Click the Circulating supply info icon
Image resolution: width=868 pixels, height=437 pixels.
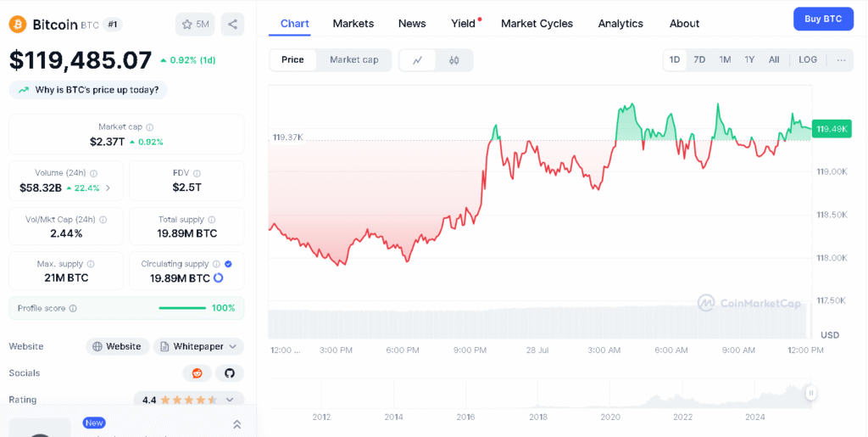(216, 264)
